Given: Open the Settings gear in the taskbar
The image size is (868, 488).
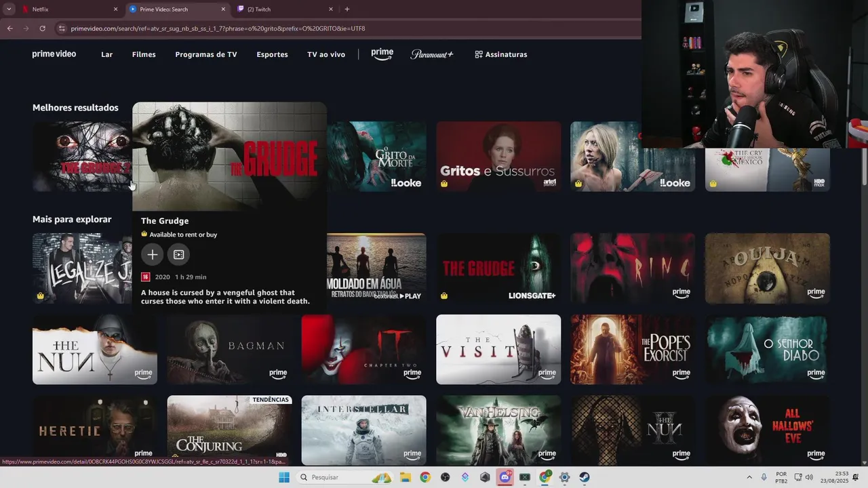Looking at the screenshot, I should click(564, 477).
